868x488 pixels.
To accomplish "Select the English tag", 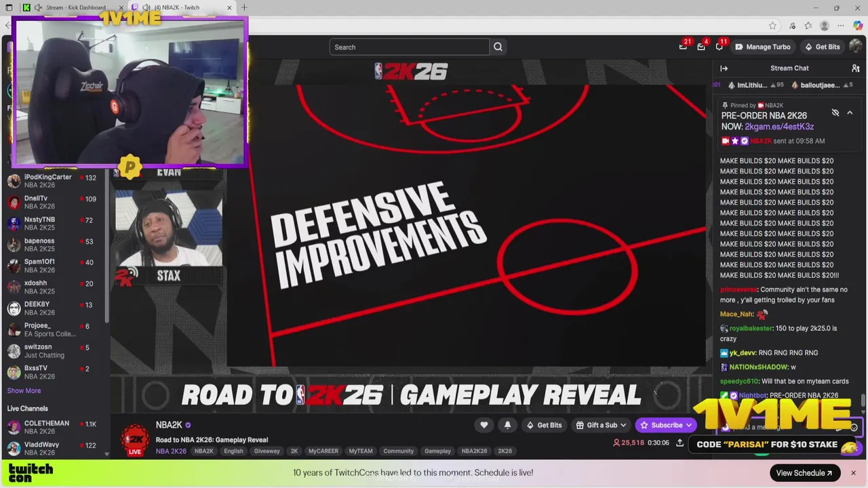I will click(233, 451).
